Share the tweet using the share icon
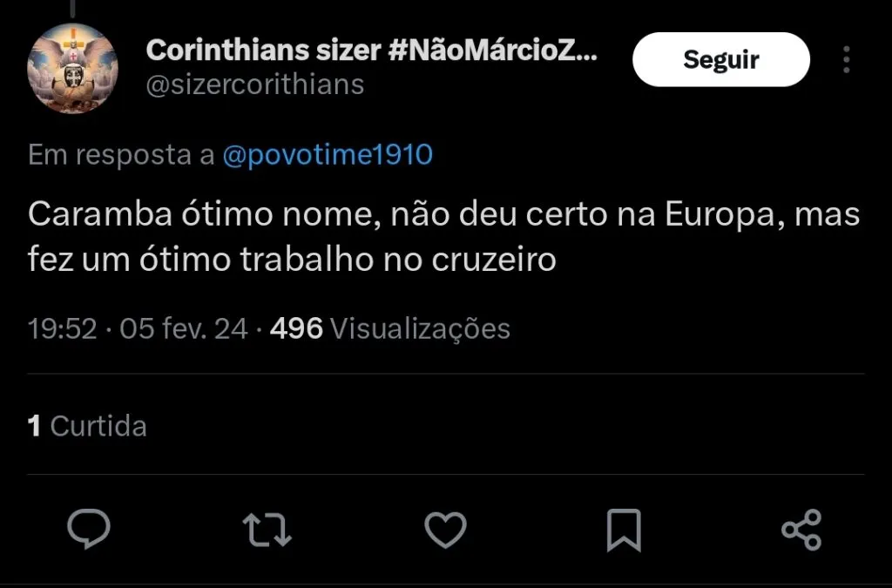Screen dimensions: 892x588 click(801, 529)
